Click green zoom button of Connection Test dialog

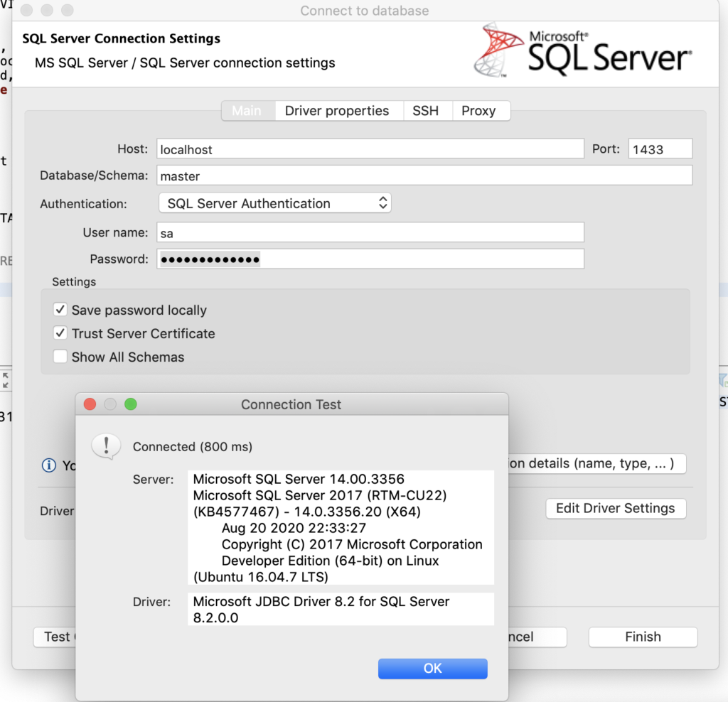pyautogui.click(x=131, y=404)
